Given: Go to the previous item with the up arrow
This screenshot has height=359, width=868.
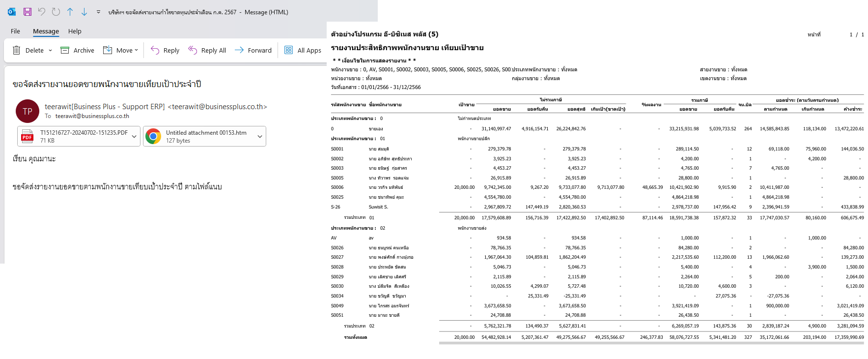Looking at the screenshot, I should [x=70, y=12].
